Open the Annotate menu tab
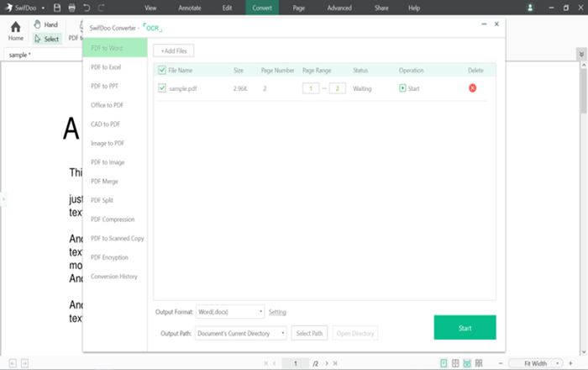 [189, 8]
